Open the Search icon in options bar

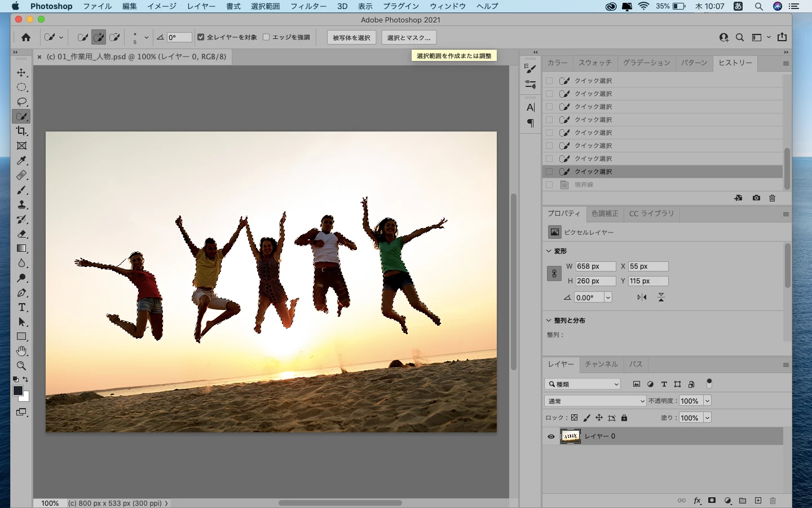point(740,37)
